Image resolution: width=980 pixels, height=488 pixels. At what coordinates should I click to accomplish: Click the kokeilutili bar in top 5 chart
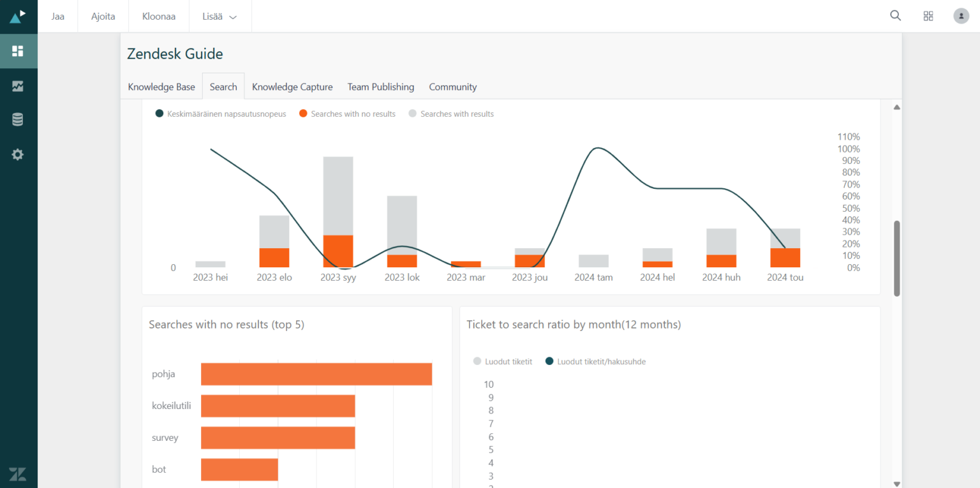point(278,406)
